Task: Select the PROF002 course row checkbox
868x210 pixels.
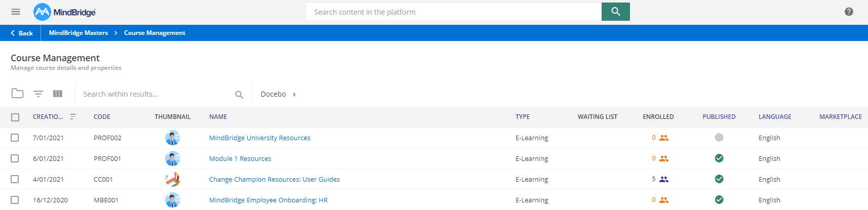Action: [15, 138]
